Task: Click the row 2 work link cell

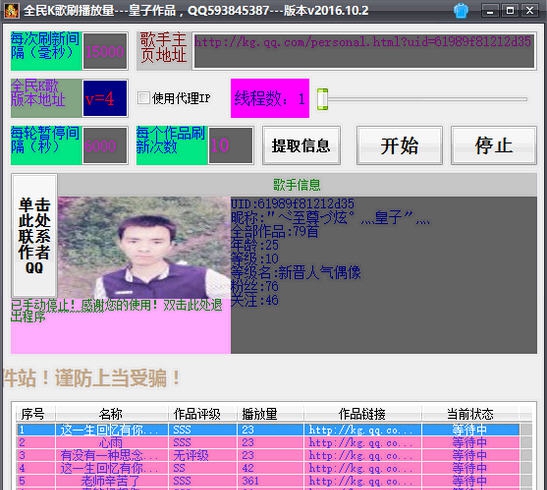Action: (362, 443)
